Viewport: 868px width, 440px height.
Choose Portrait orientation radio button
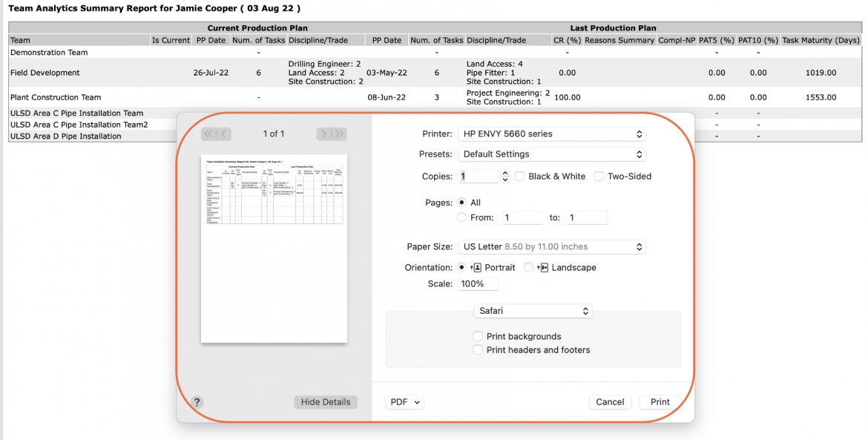(461, 267)
